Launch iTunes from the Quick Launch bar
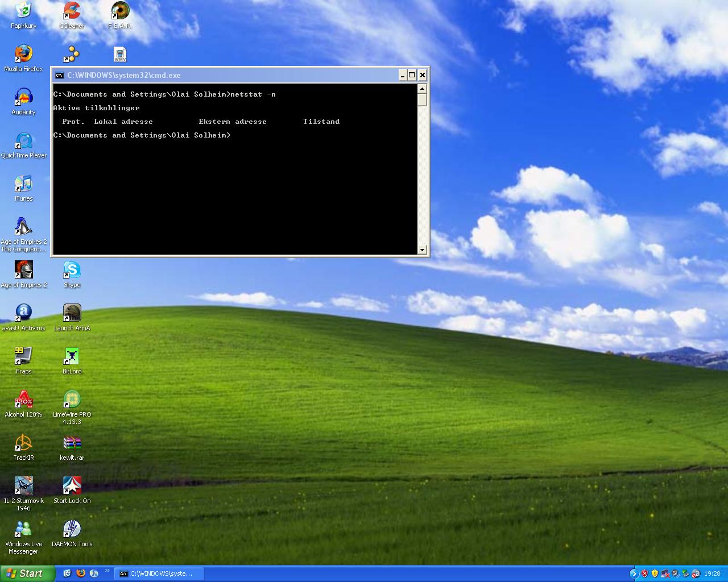 (x=94, y=573)
